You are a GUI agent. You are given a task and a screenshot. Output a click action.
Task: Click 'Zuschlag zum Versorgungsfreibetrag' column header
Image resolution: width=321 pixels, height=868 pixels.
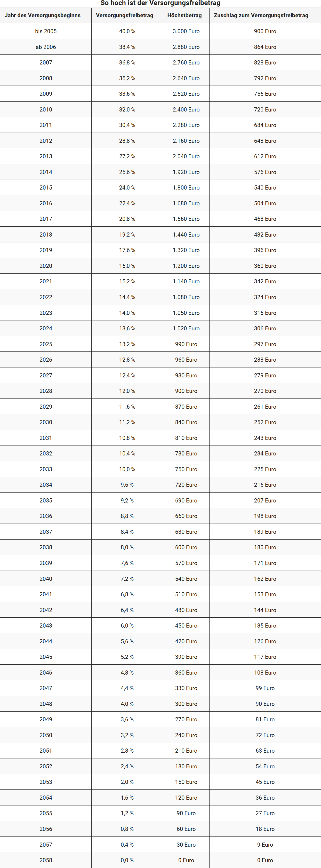click(261, 16)
